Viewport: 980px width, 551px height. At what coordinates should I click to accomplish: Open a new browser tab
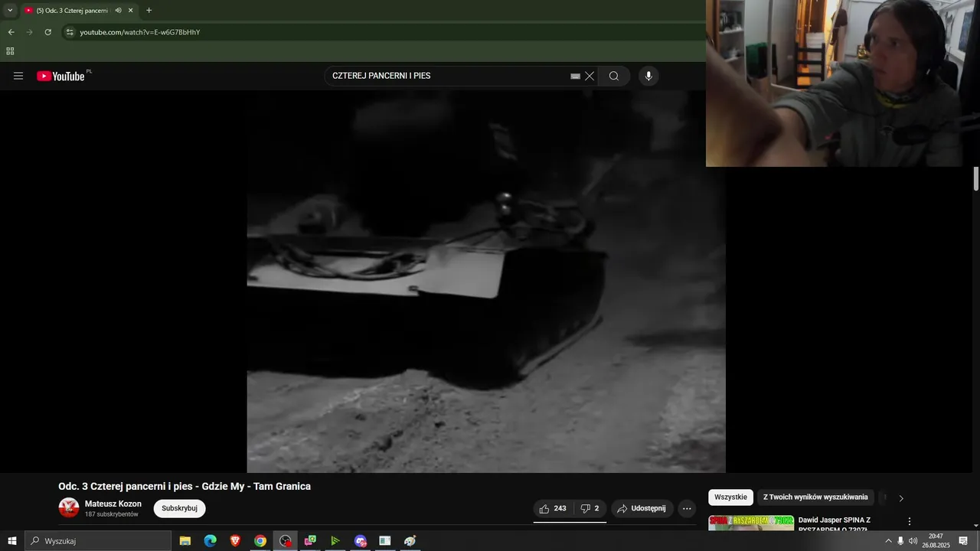tap(149, 11)
